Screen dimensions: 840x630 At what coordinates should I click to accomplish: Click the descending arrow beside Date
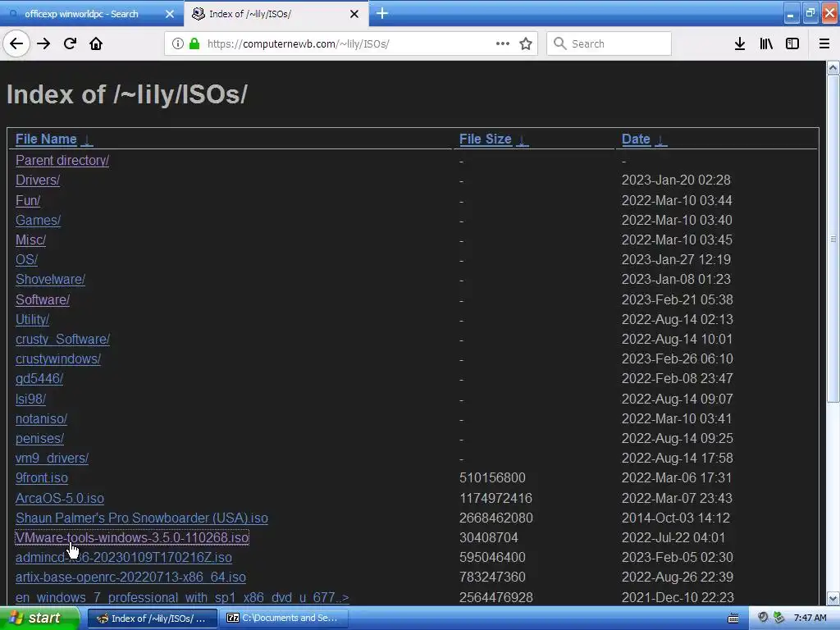(661, 140)
